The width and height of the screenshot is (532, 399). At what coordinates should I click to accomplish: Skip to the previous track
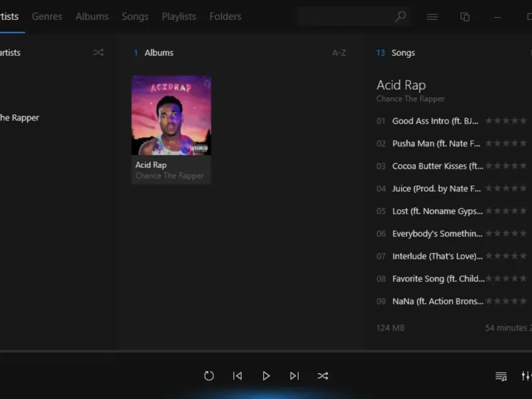237,376
